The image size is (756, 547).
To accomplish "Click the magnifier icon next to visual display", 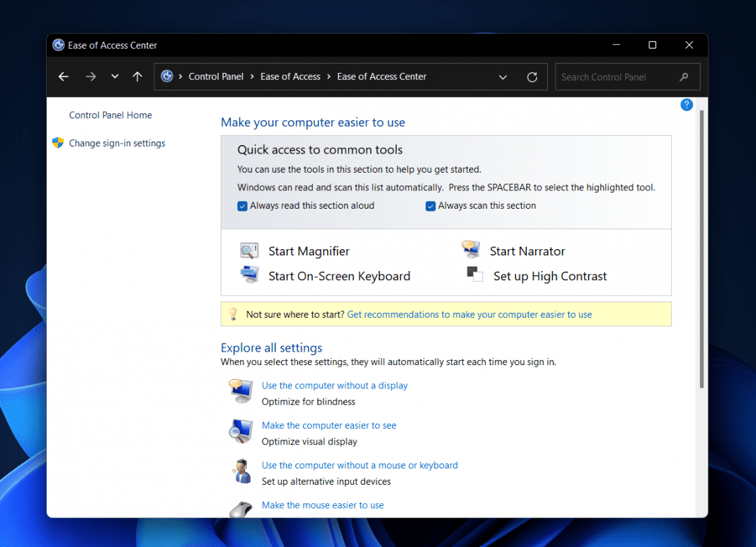I will [241, 432].
